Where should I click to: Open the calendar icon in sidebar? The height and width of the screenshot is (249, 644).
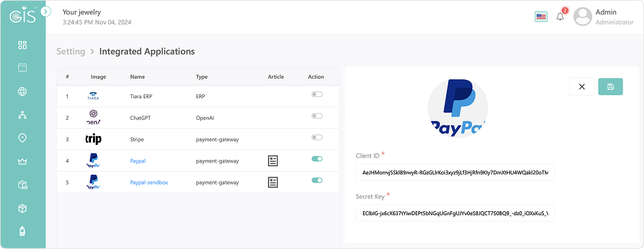(x=23, y=68)
